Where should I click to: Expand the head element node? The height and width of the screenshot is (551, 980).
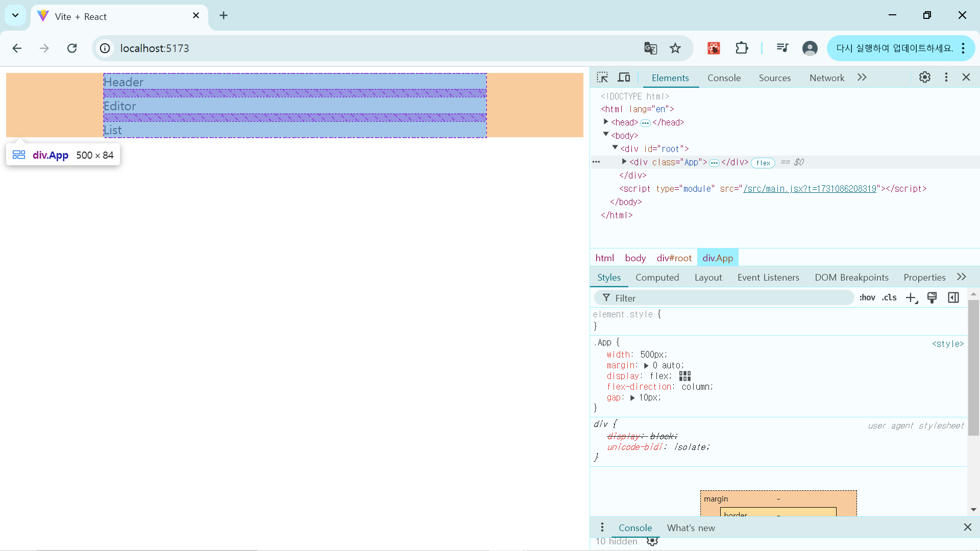coord(606,122)
